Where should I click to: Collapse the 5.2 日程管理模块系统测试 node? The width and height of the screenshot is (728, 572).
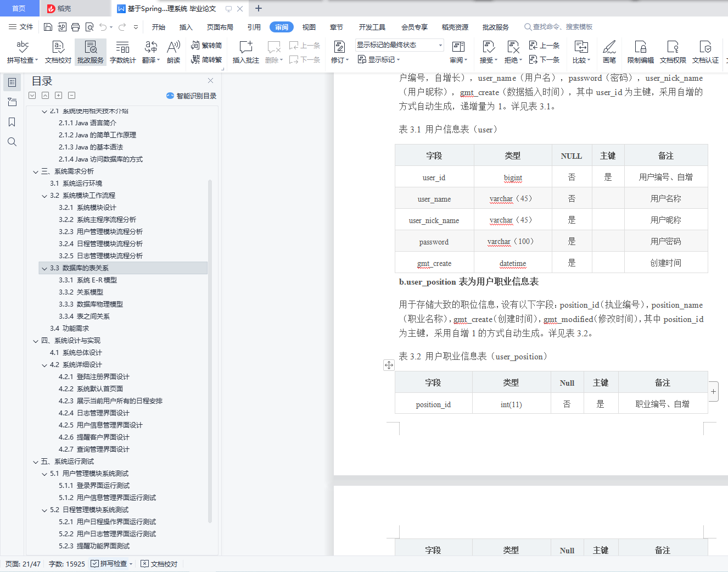(x=44, y=510)
